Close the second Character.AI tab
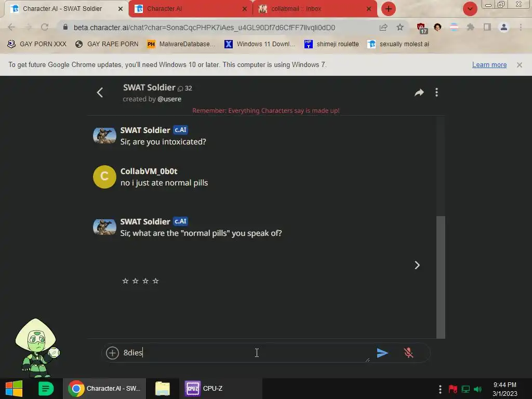The width and height of the screenshot is (532, 399). (245, 9)
